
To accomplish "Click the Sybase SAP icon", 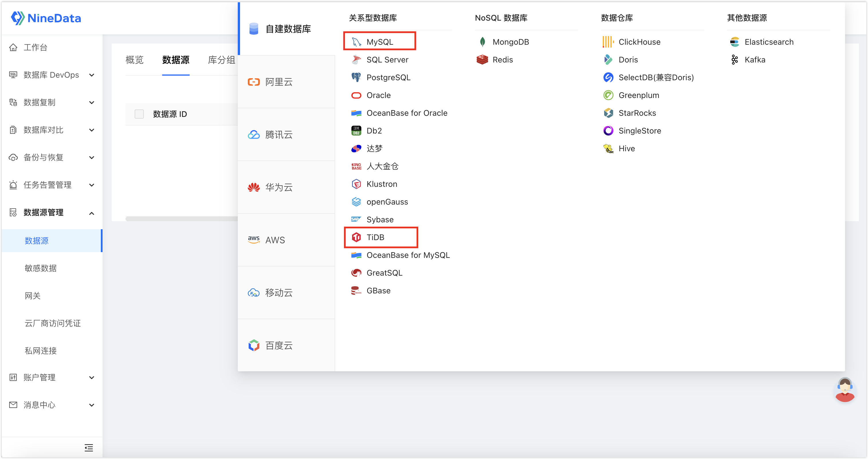I will click(356, 219).
